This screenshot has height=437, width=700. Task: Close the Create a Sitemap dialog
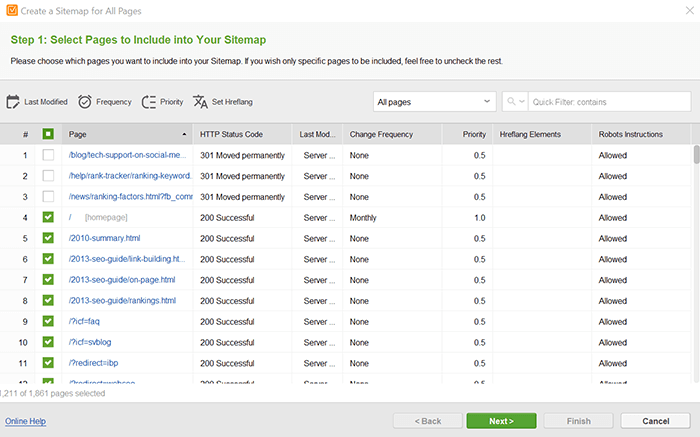tap(690, 10)
